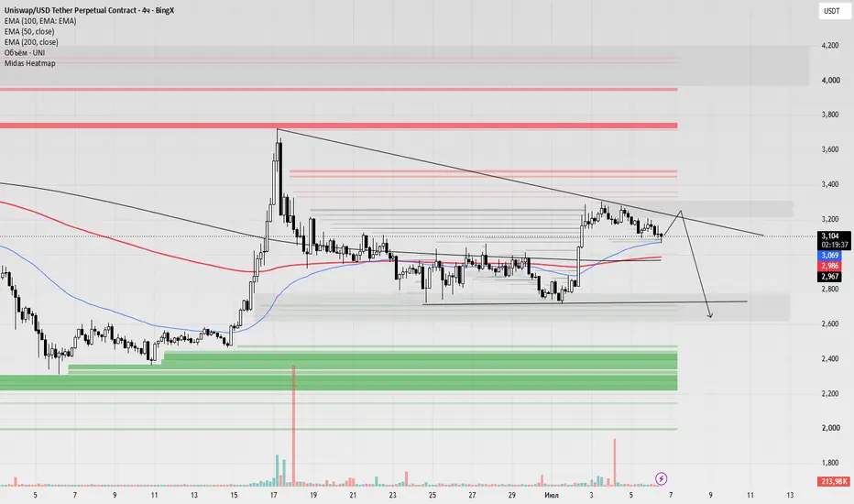
Task: Click the 1,800 price axis label
Action: point(830,463)
